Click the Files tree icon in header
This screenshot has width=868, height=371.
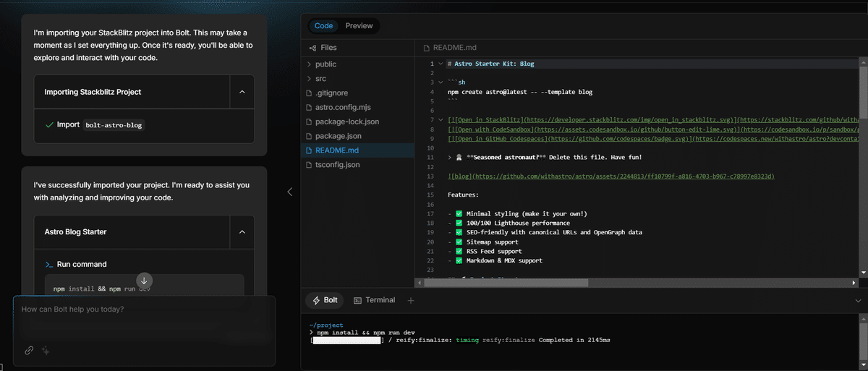[312, 48]
